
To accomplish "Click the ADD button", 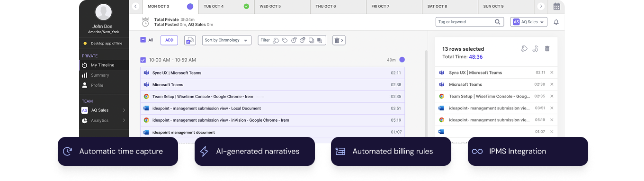I will click(x=169, y=40).
